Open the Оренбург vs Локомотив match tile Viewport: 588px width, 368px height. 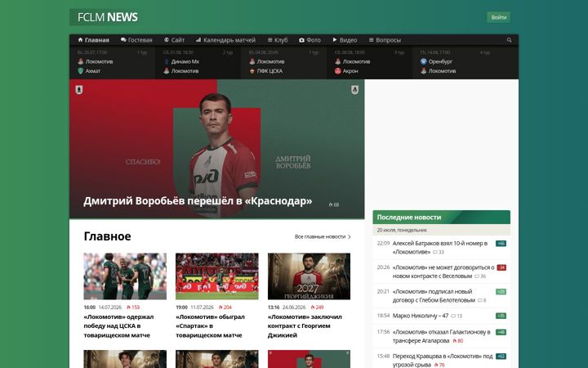coord(455,62)
